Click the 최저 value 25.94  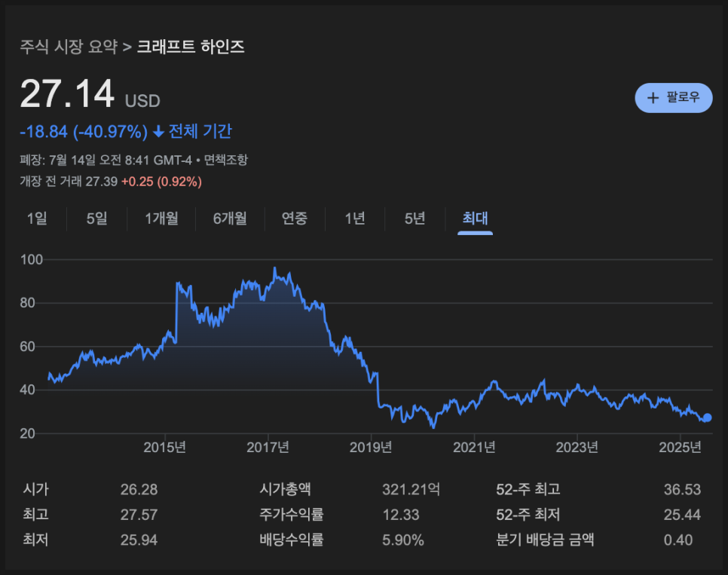coord(139,540)
